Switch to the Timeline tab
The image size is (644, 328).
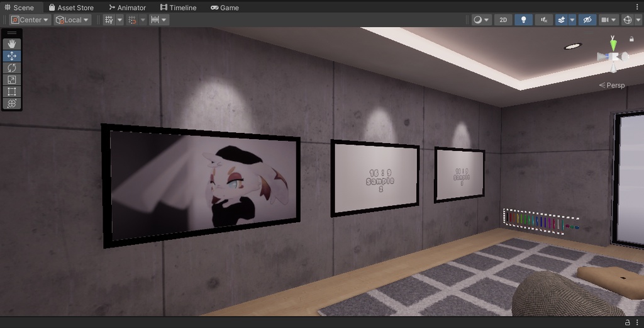click(178, 8)
